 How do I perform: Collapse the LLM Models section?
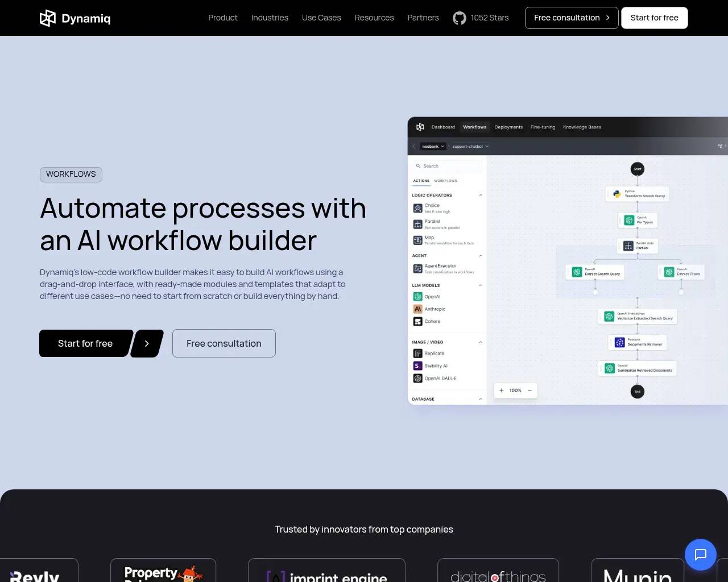click(x=481, y=285)
